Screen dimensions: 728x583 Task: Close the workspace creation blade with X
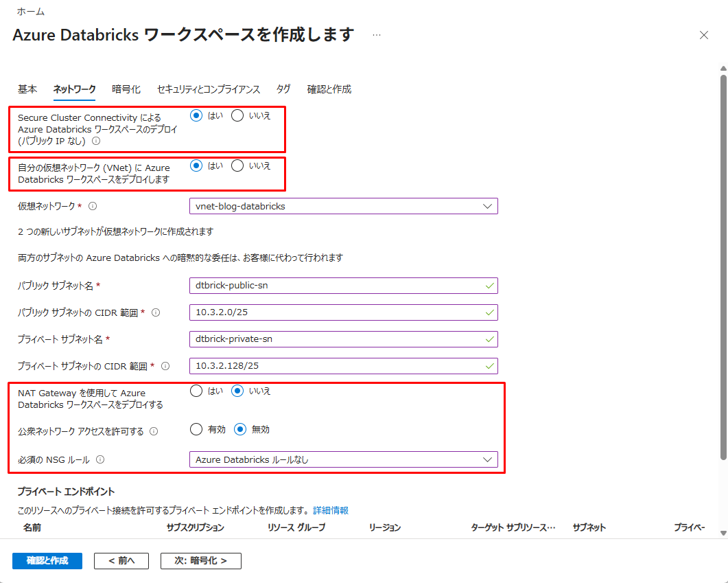pos(703,35)
